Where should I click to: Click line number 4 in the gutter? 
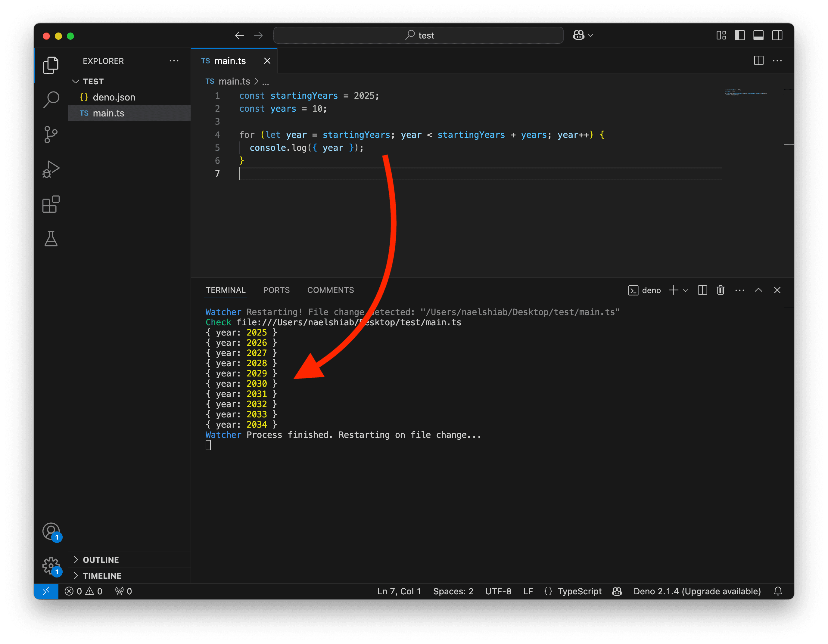[x=217, y=135]
